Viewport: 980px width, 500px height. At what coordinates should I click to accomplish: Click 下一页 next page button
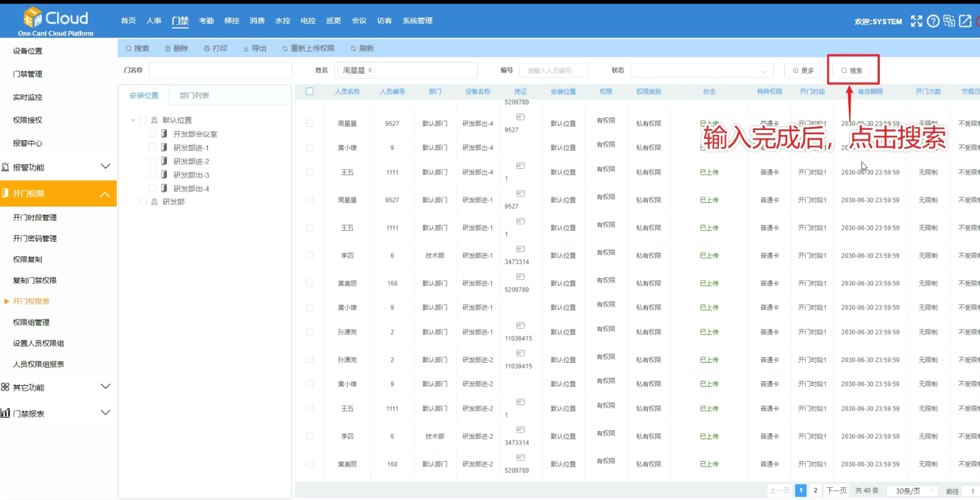(837, 491)
